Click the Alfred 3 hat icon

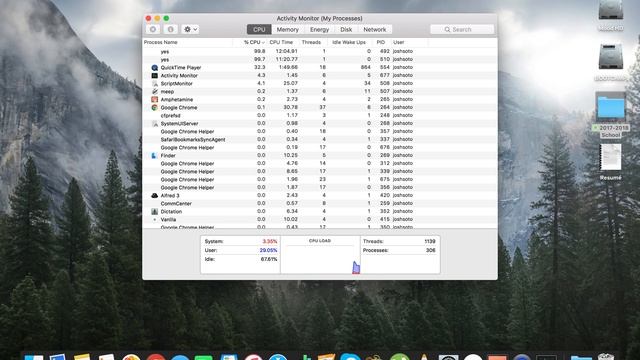click(154, 196)
